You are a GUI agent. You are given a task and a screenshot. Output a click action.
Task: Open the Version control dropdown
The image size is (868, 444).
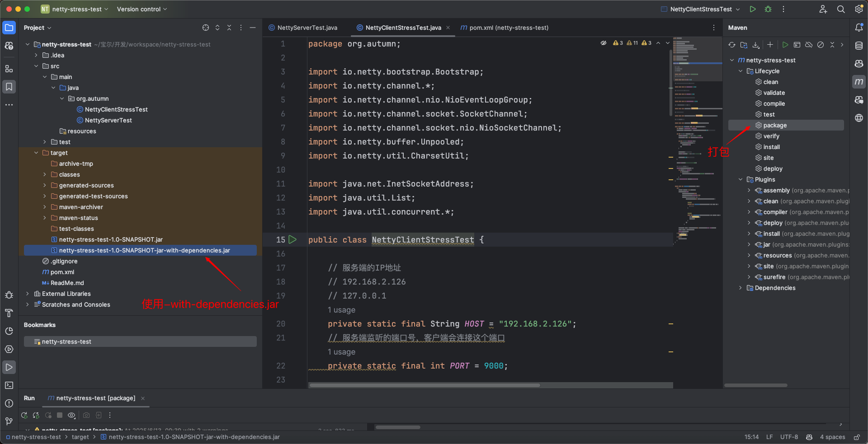[x=142, y=9]
